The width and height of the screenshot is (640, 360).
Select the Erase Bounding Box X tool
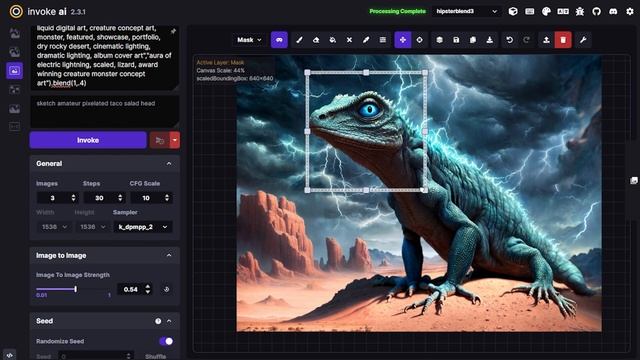click(x=349, y=40)
